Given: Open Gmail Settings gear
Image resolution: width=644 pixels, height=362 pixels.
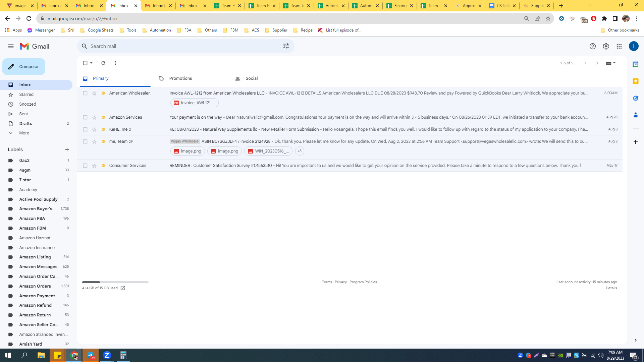Looking at the screenshot, I should [606, 46].
